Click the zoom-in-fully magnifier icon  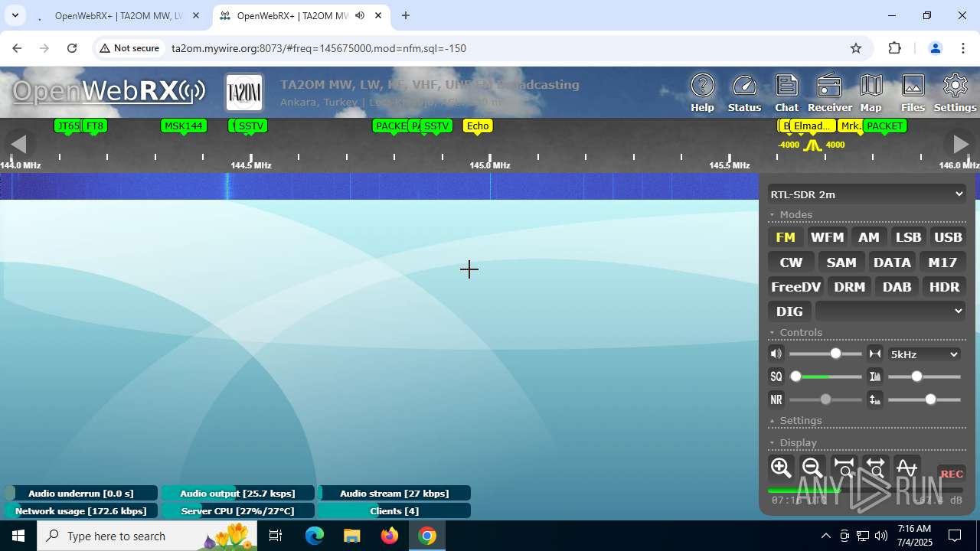[x=844, y=468]
